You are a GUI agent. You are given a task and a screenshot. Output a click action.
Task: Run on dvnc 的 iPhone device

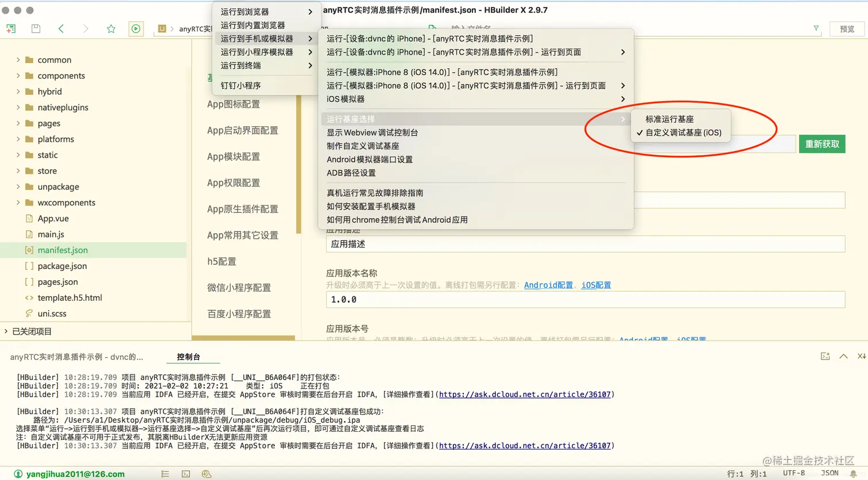(475, 38)
